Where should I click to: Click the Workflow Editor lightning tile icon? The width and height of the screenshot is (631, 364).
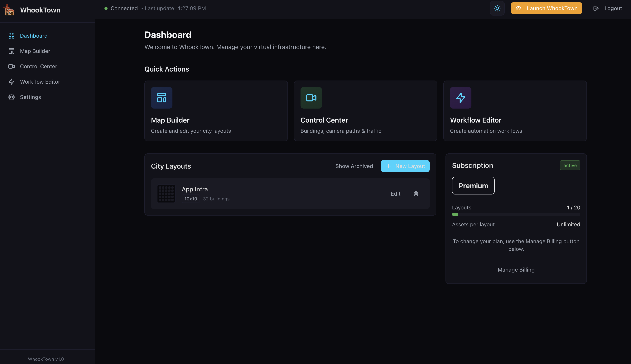(460, 98)
